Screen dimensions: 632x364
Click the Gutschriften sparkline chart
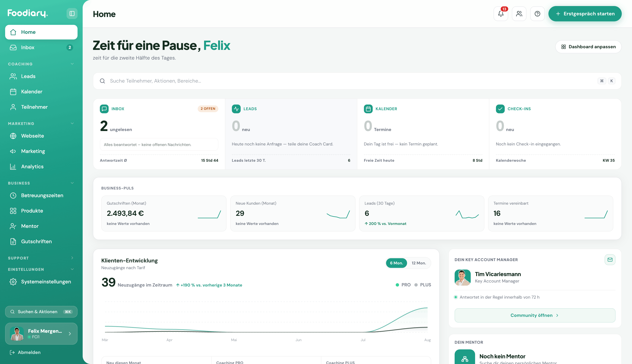(x=209, y=214)
